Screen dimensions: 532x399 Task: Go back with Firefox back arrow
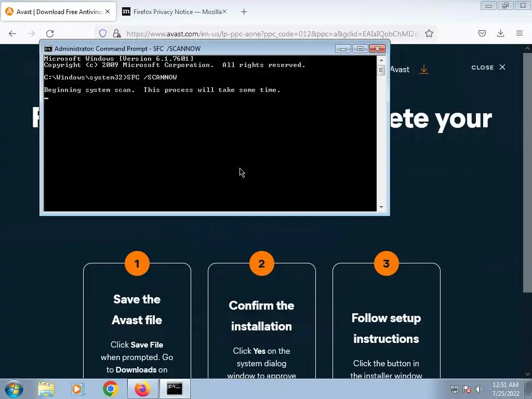12,33
